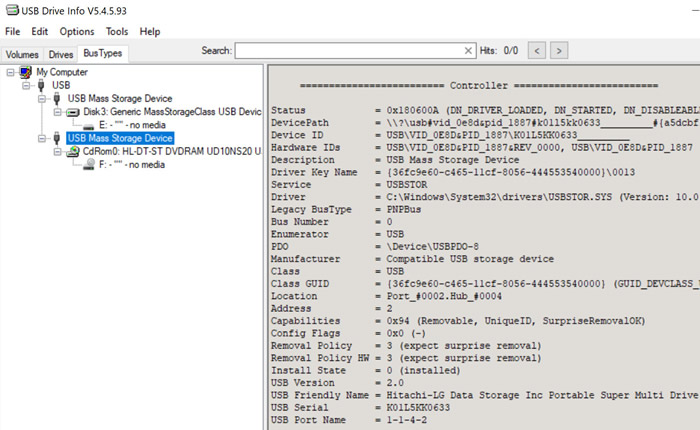Click the USB root plug icon

tap(41, 85)
